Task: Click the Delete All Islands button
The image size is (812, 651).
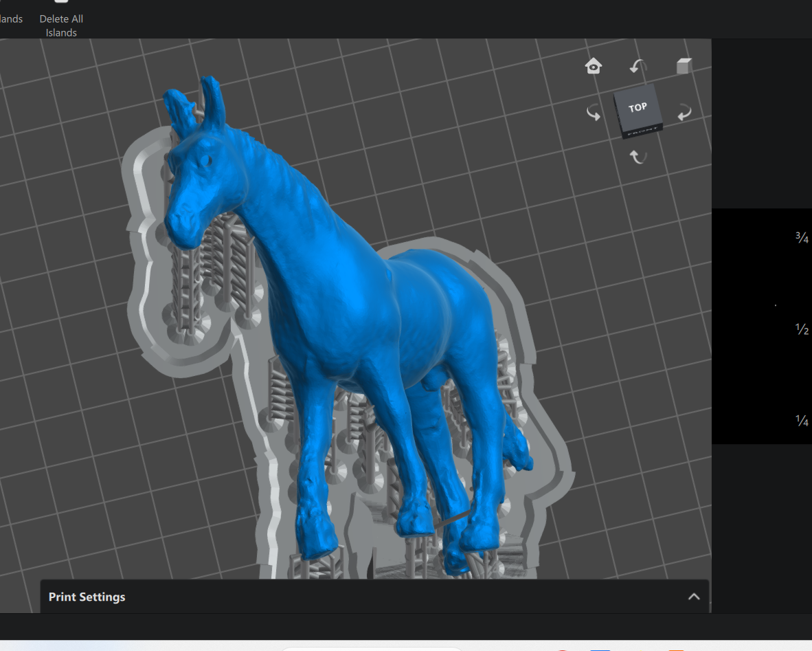Action: [x=61, y=21]
